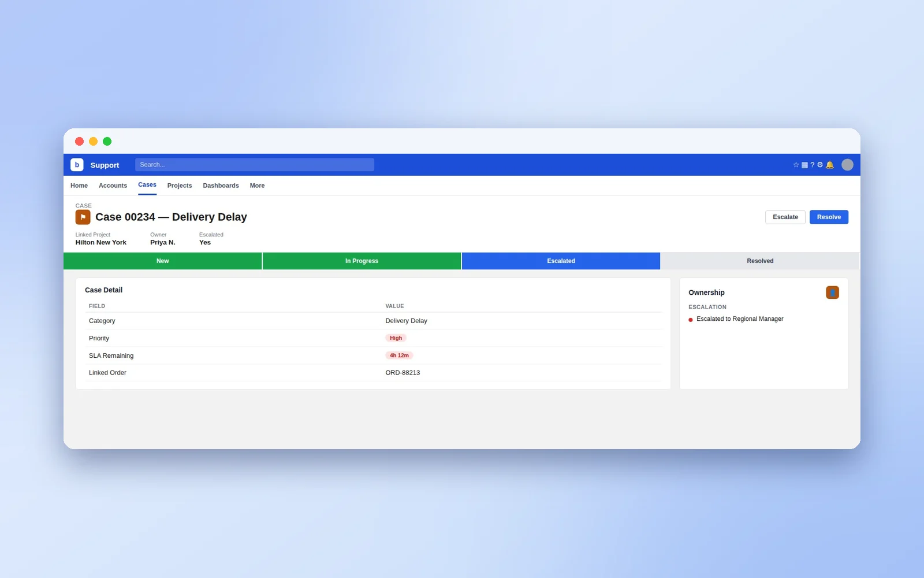Click the High priority badge
Image resolution: width=924 pixels, height=578 pixels.
point(396,338)
